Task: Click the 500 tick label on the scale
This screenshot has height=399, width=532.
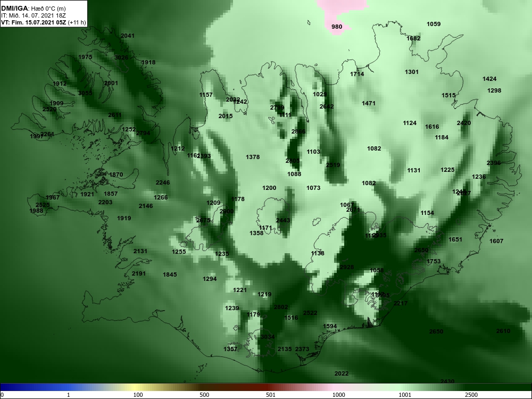Action: [x=204, y=395]
